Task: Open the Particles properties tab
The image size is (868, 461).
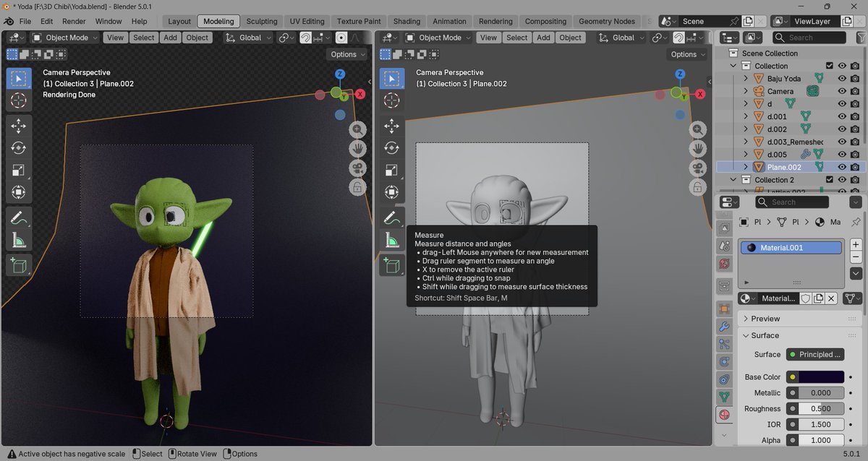Action: tap(724, 344)
